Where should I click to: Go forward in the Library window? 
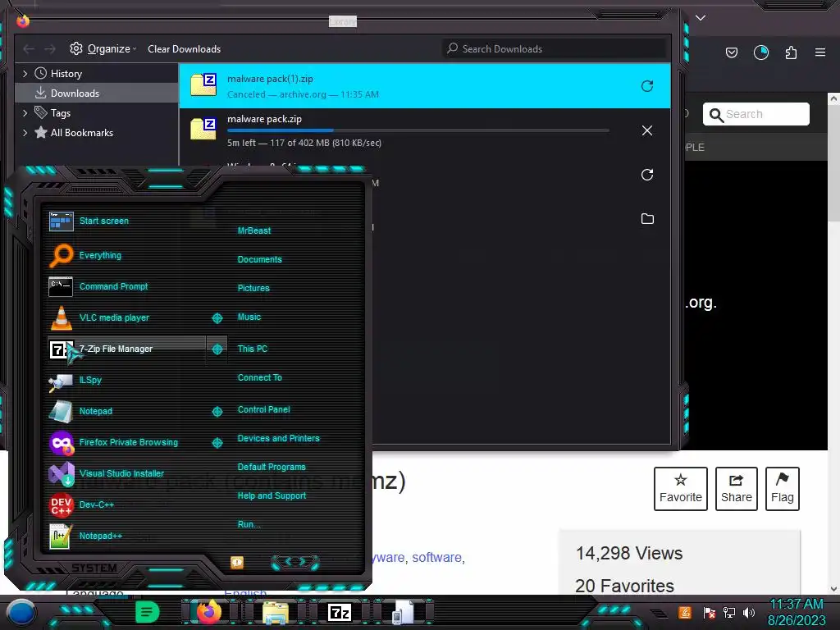(50, 48)
